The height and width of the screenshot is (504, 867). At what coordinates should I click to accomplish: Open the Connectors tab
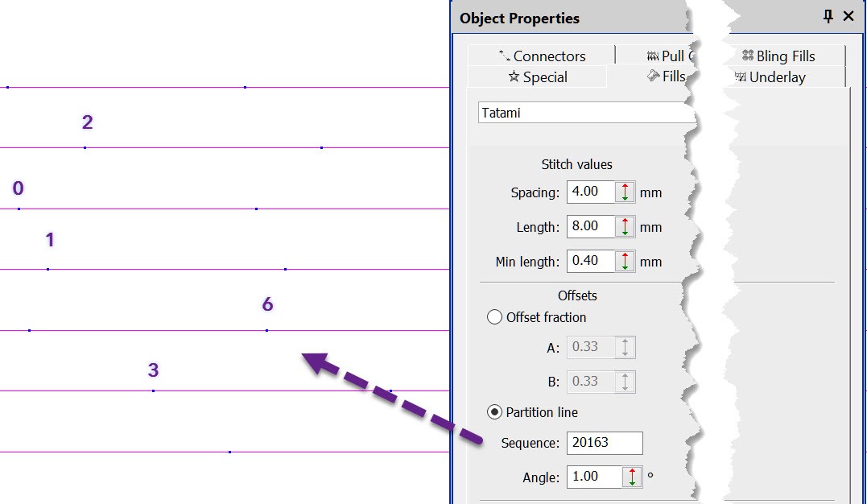click(542, 56)
